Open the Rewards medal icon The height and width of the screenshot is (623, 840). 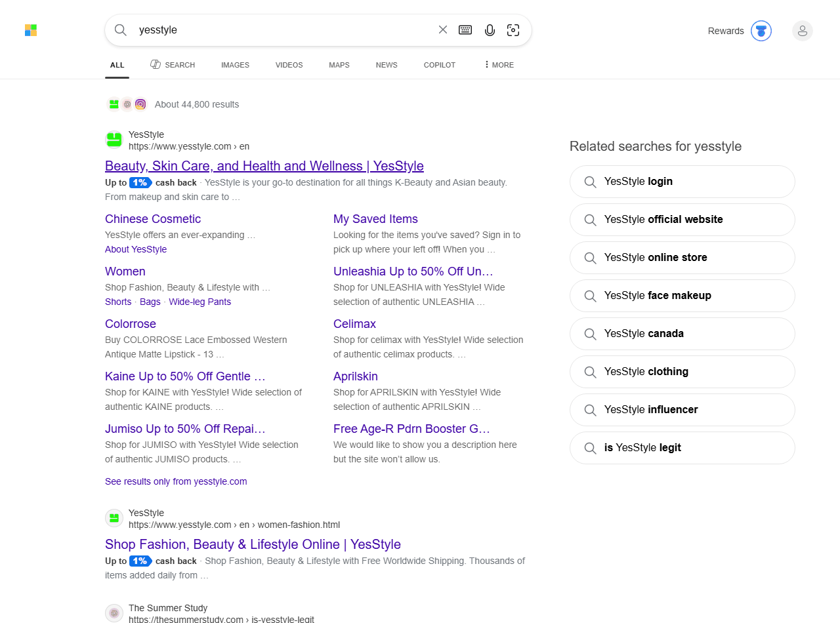[761, 31]
